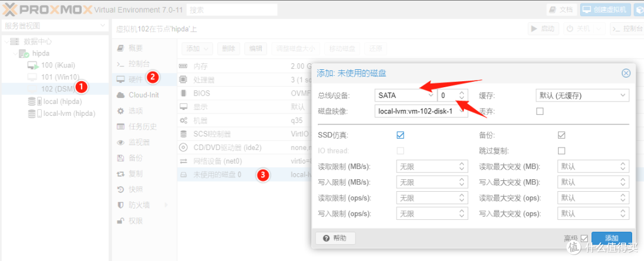Adjust the device number stepper
This screenshot has width=644, height=261.
pyautogui.click(x=463, y=96)
